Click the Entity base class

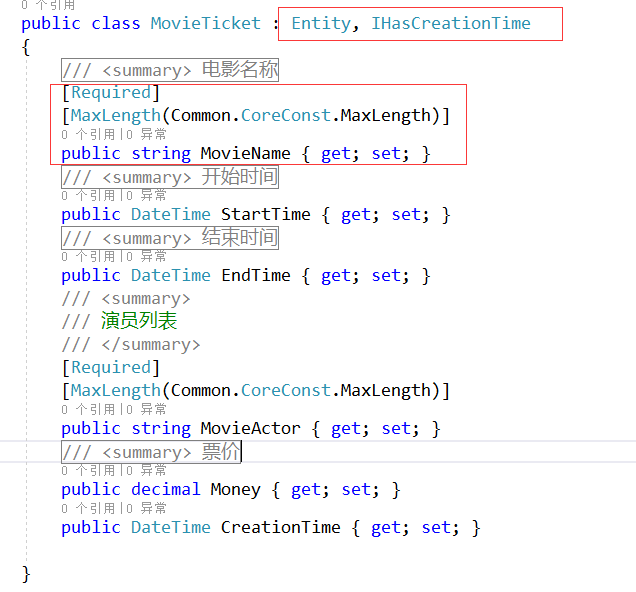tap(321, 24)
